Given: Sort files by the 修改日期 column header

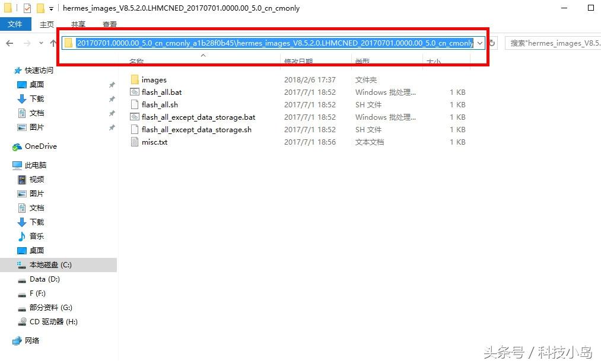Looking at the screenshot, I should (298, 61).
